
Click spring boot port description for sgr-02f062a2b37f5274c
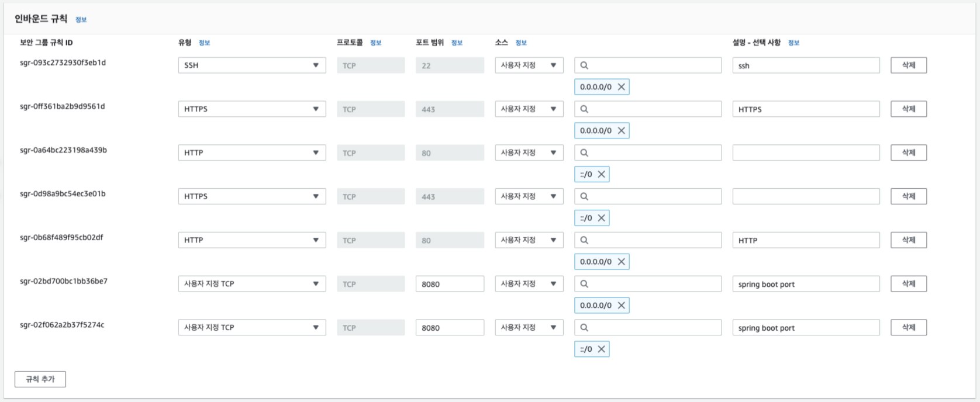click(x=806, y=328)
